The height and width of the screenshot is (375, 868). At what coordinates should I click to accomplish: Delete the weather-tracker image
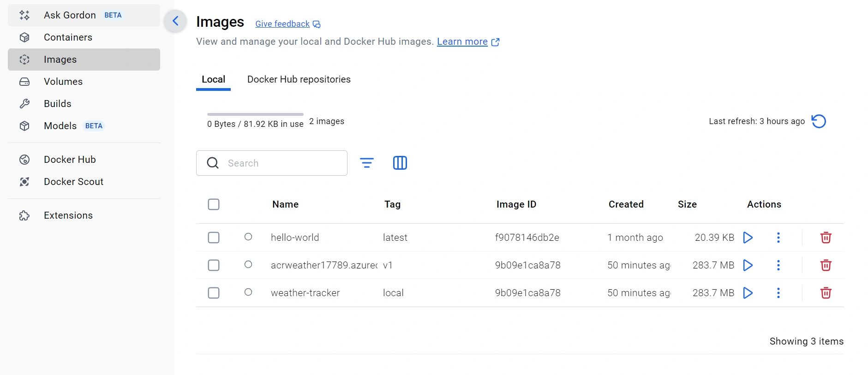(826, 293)
